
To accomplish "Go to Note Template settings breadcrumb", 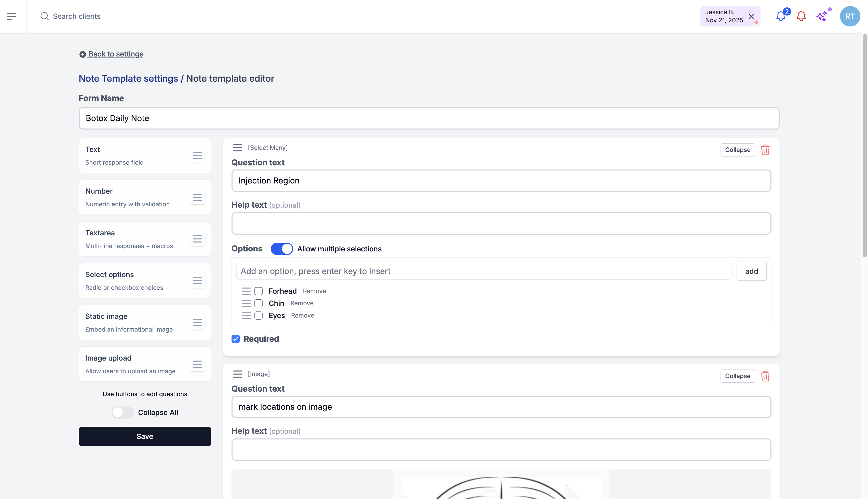I will pos(128,78).
